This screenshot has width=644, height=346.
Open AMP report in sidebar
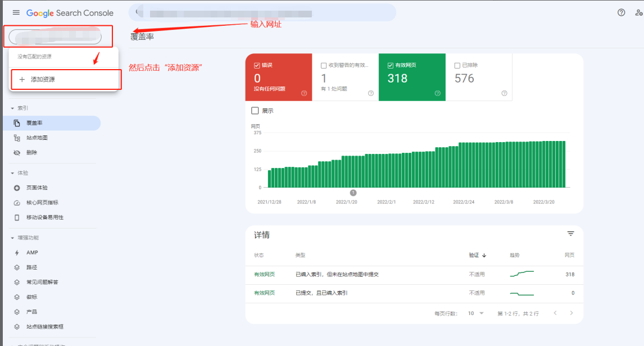click(x=32, y=253)
